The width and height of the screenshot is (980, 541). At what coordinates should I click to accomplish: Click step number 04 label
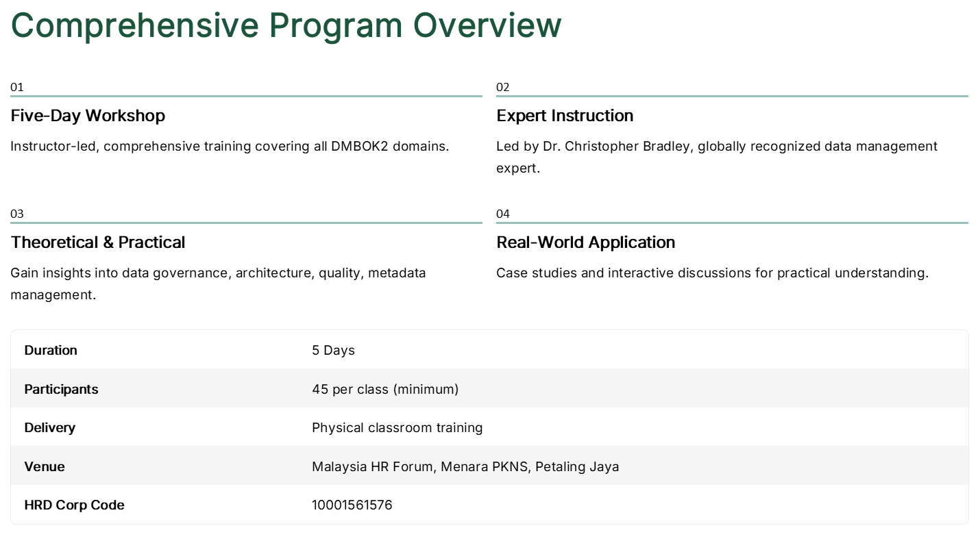pos(503,214)
